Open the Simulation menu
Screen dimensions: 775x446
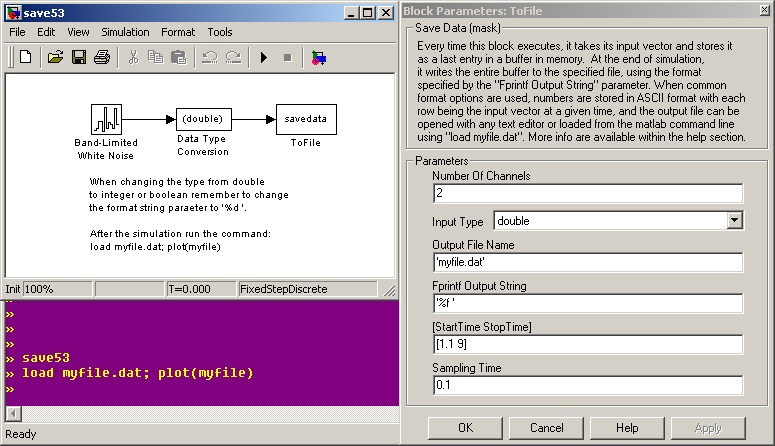click(125, 32)
